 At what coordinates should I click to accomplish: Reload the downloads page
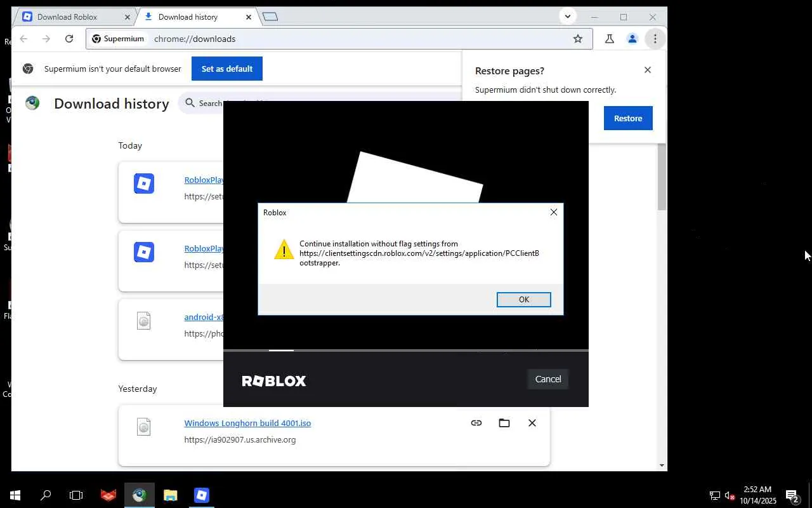(69, 39)
